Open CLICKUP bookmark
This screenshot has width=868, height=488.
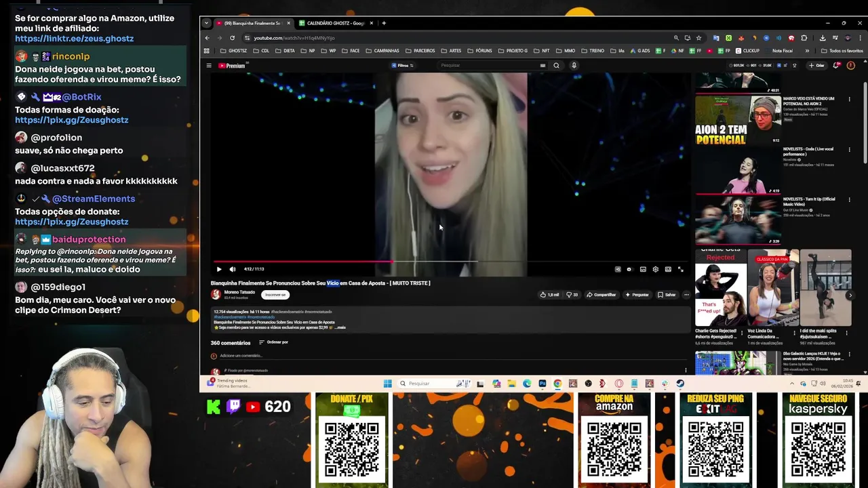(747, 51)
